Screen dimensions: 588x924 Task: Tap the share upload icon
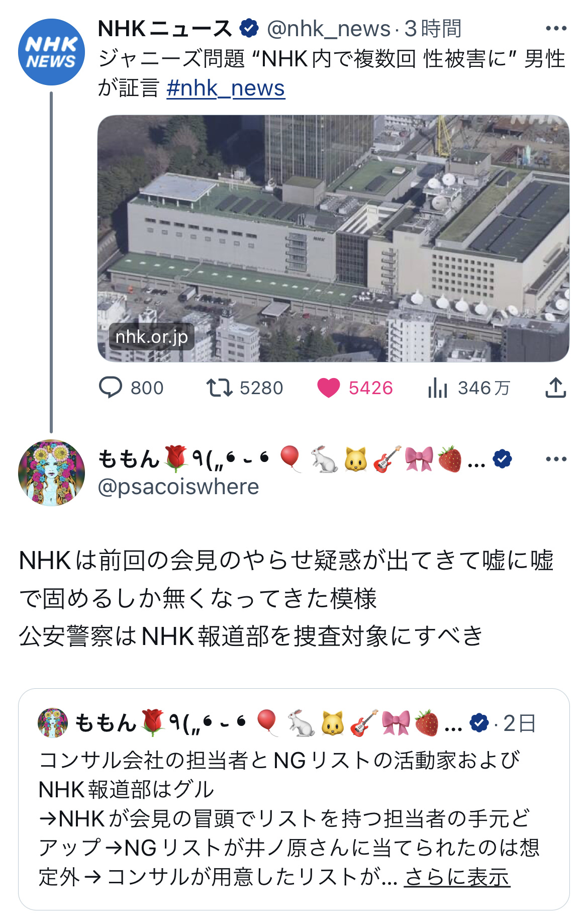click(x=556, y=388)
